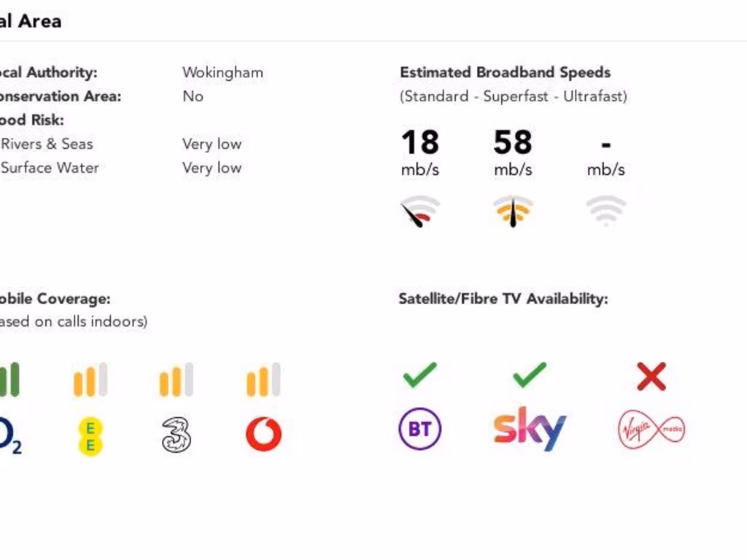Click the EE network logo

90,436
